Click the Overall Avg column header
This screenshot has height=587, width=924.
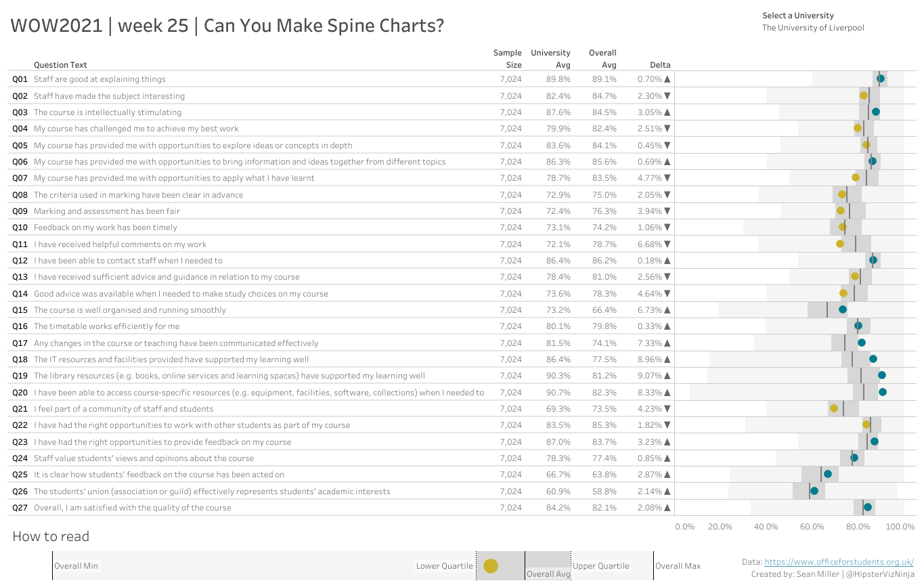602,59
